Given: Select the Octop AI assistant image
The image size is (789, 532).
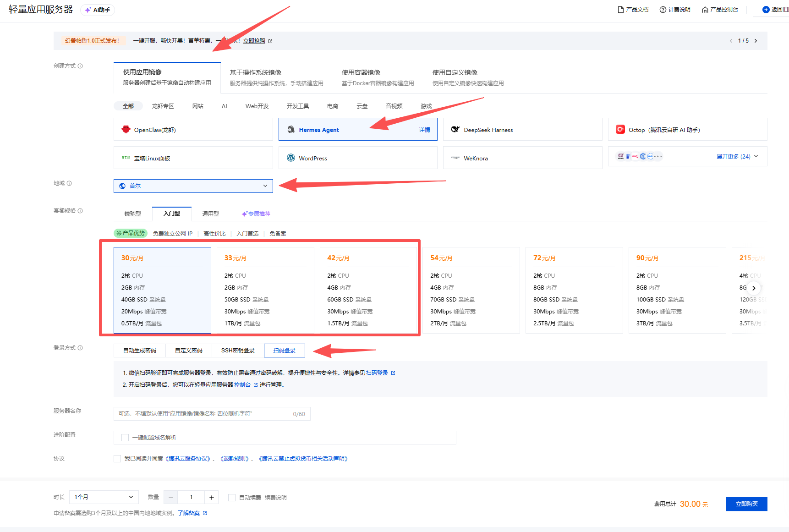Looking at the screenshot, I should coord(687,130).
